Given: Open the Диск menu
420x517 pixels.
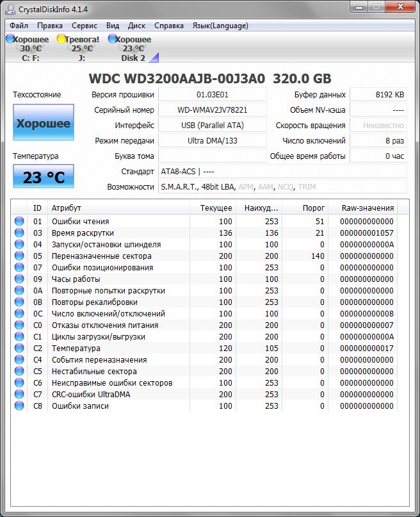Looking at the screenshot, I should [136, 26].
